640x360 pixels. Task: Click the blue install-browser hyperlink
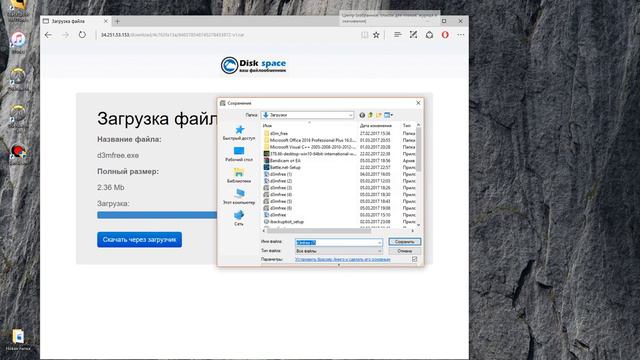(x=342, y=260)
